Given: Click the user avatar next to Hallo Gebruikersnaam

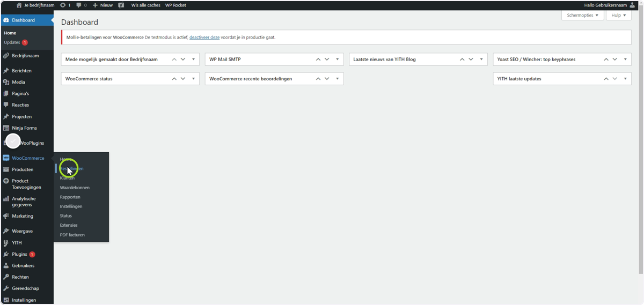Looking at the screenshot, I should point(632,5).
